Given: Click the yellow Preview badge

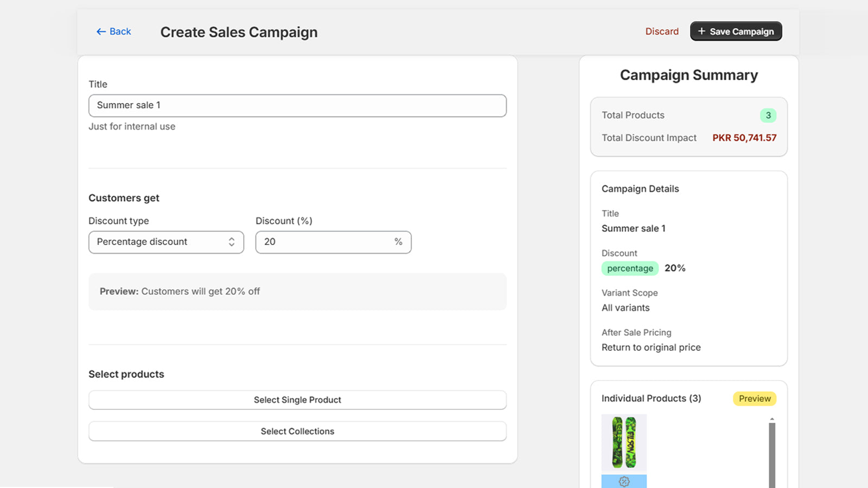Looking at the screenshot, I should [x=755, y=399].
